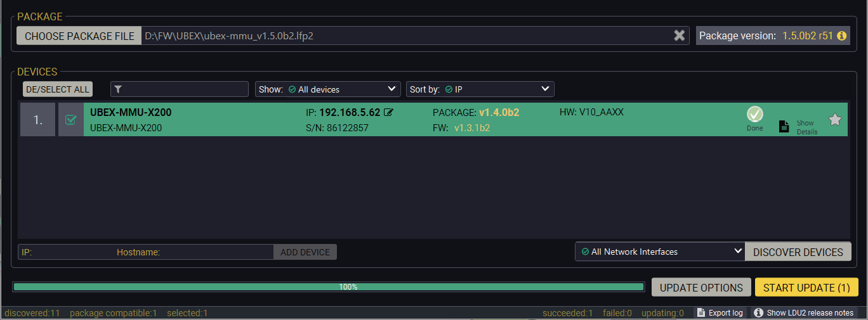Show LDU2 release notes
Viewport: 868px width, 320px height.
point(804,313)
